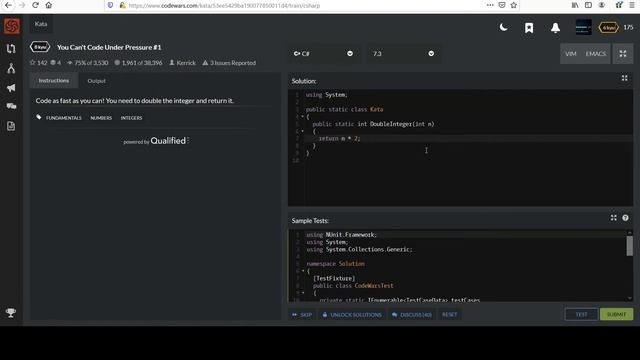Open the Qualified powered-by link
Image resolution: width=640 pixels, height=360 pixels.
156,141
